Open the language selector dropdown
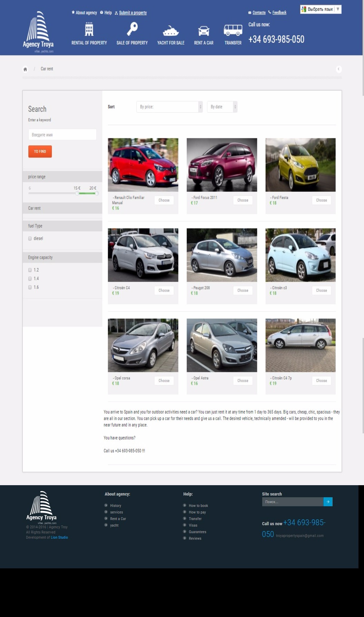 click(x=321, y=9)
